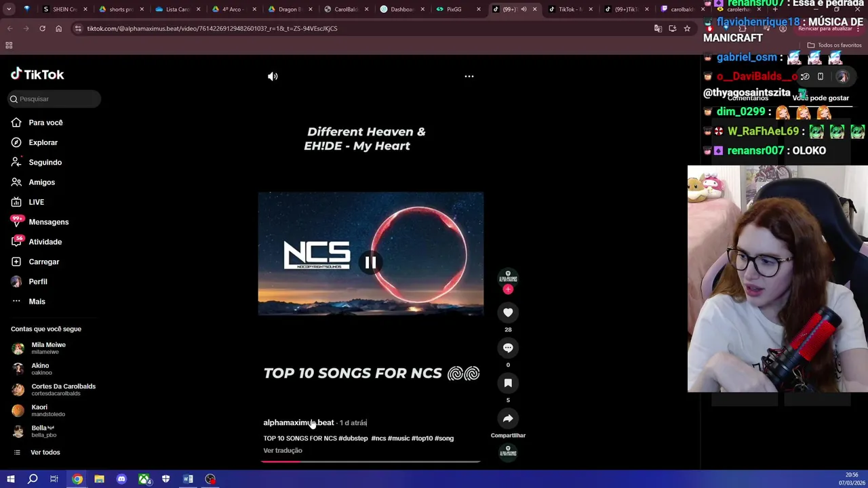Like the video with the heart icon
868x488 pixels.
pyautogui.click(x=508, y=312)
